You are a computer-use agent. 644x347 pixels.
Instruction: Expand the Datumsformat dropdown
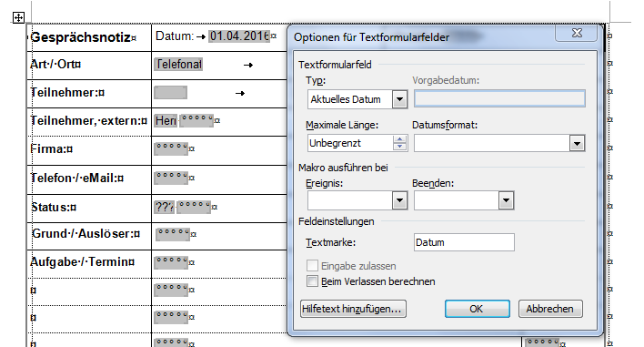[577, 144]
